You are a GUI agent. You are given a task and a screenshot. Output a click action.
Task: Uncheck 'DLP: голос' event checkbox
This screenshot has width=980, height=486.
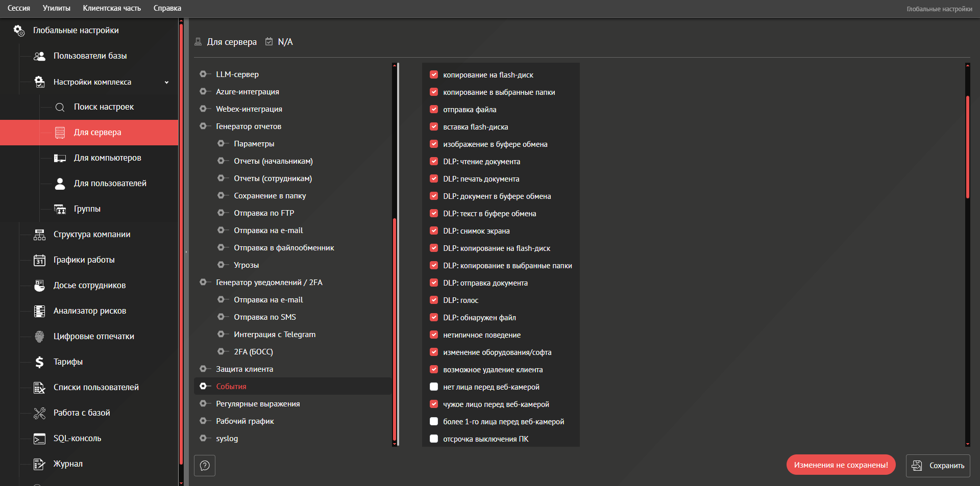click(434, 300)
